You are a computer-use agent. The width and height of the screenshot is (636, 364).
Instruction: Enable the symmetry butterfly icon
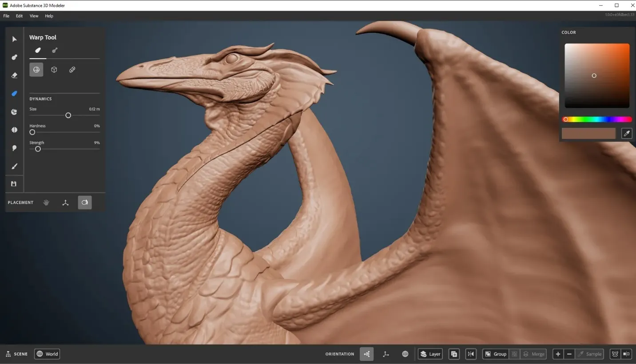click(615, 354)
